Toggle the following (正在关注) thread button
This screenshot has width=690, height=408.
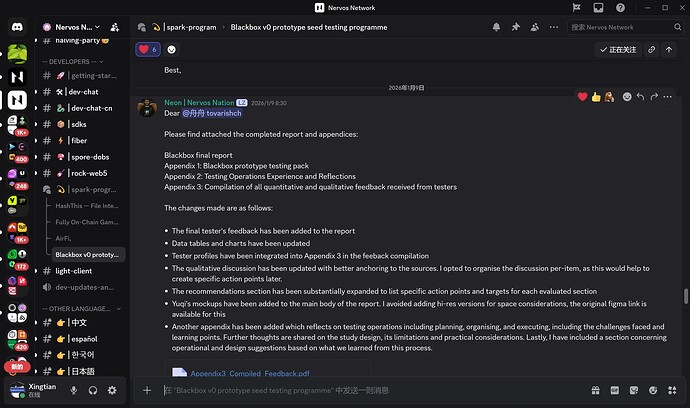pos(617,48)
